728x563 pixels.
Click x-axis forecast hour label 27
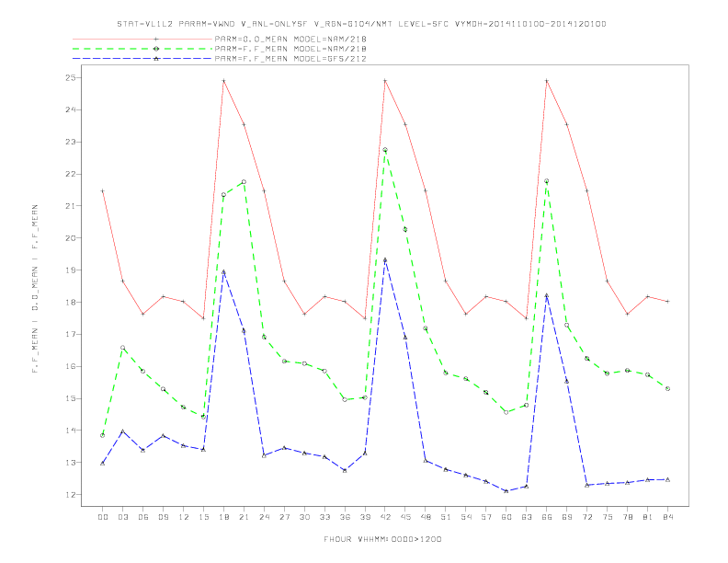coord(284,517)
